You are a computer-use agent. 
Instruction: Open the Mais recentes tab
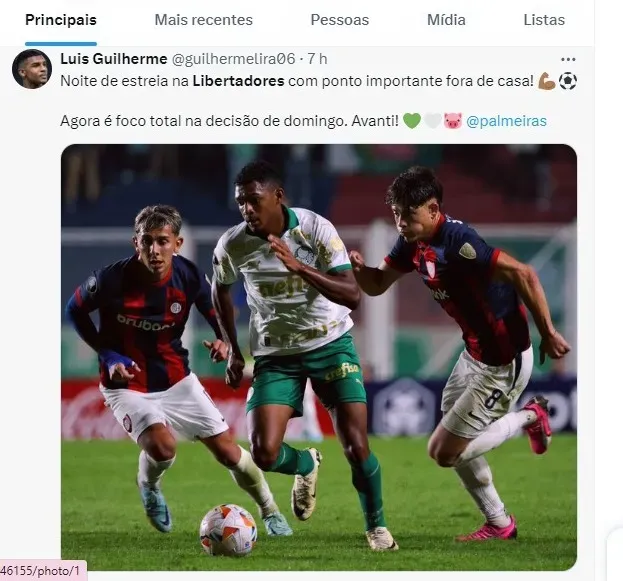pyautogui.click(x=203, y=20)
